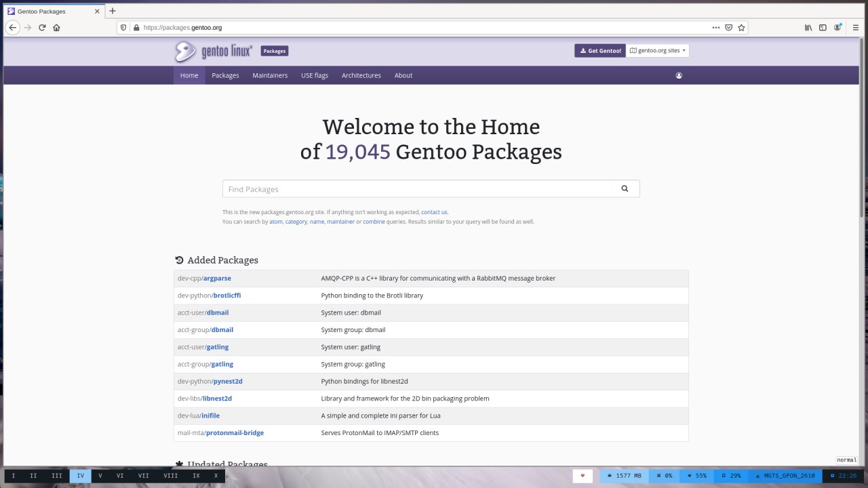Click the forward navigation arrow
Screen dimensions: 868x488
(28, 28)
